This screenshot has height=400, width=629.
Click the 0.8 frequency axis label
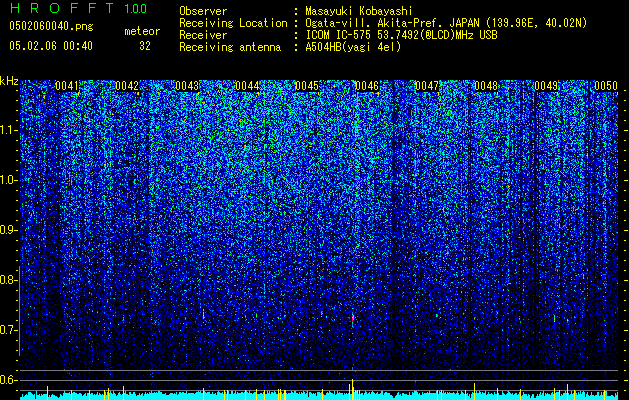tap(8, 280)
